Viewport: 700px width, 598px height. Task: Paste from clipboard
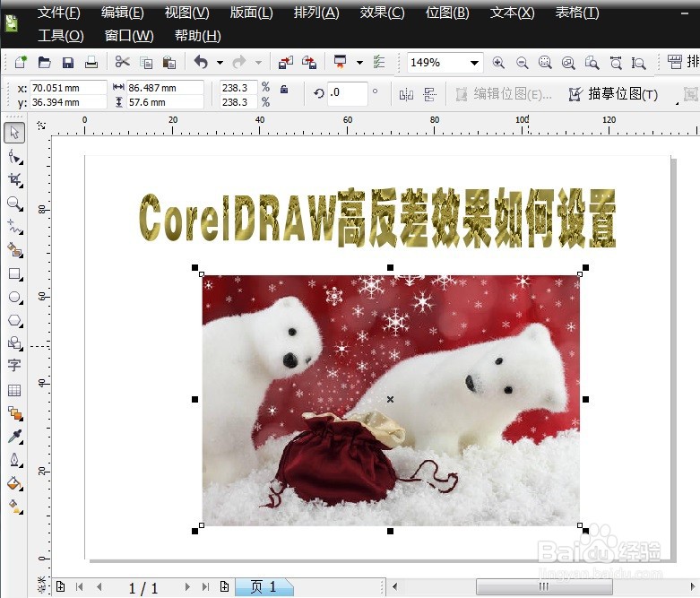coord(169,62)
